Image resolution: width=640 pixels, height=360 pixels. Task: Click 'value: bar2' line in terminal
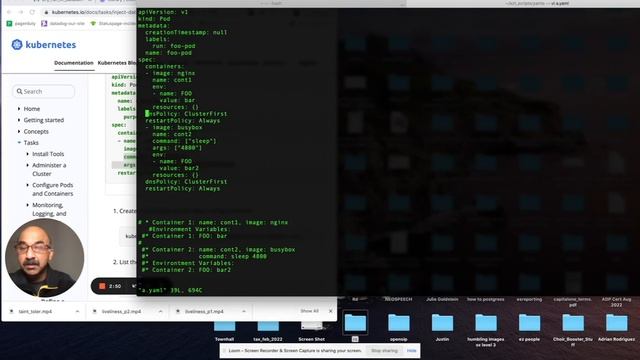(179, 168)
